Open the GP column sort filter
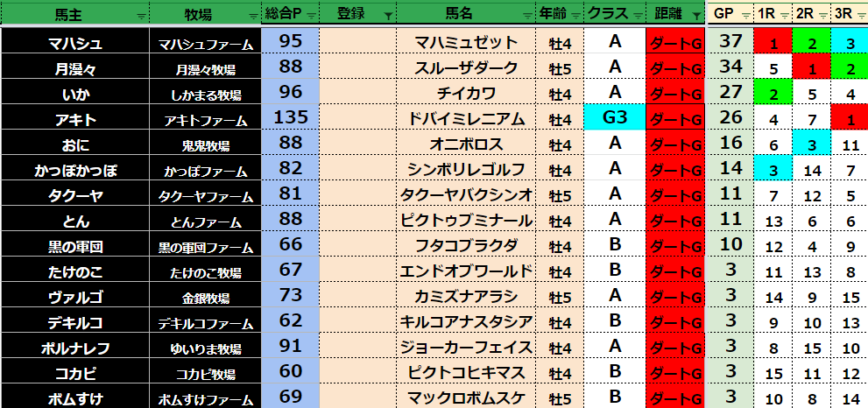Screen dimensions: 868x408 coord(745,16)
